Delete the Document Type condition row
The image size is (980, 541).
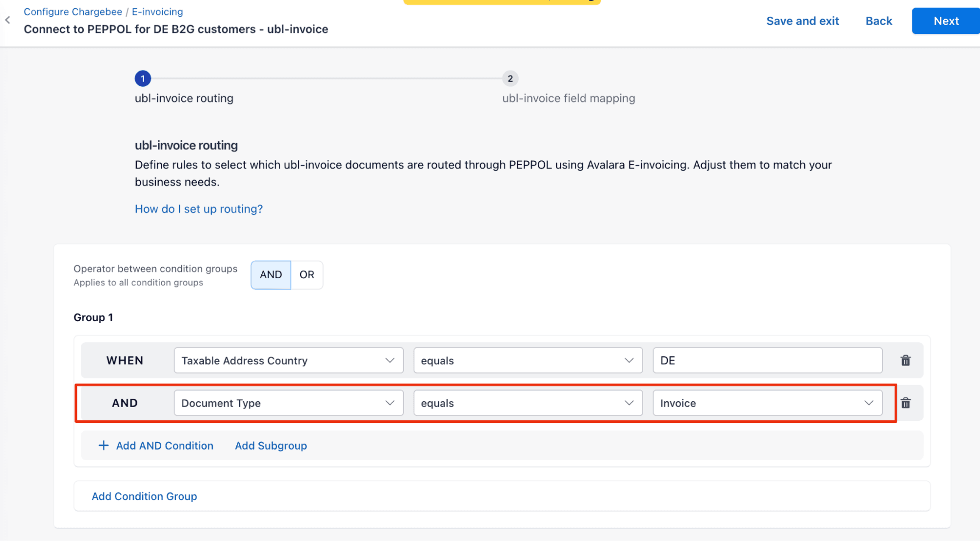(905, 403)
